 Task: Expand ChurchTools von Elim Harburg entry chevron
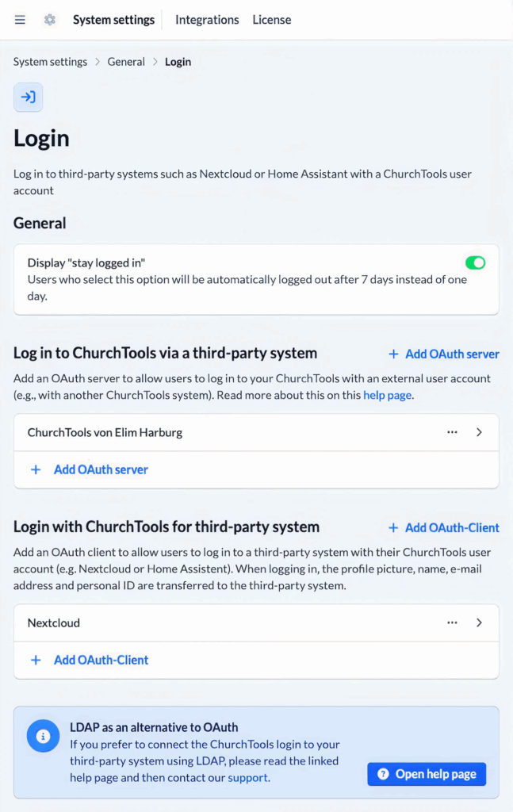479,432
